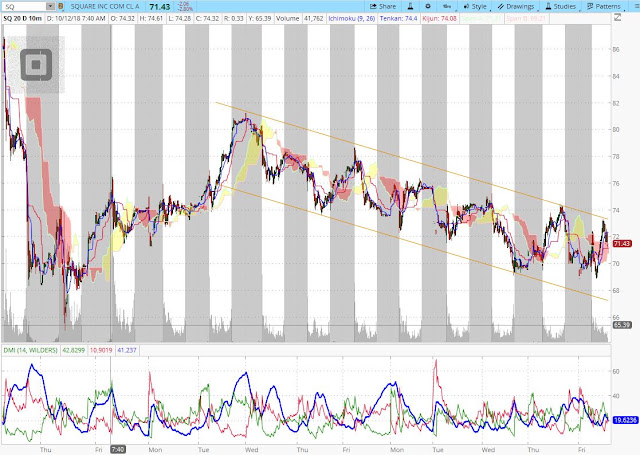The height and width of the screenshot is (455, 640).
Task: Click the orange symbol info icon
Action: point(60,7)
